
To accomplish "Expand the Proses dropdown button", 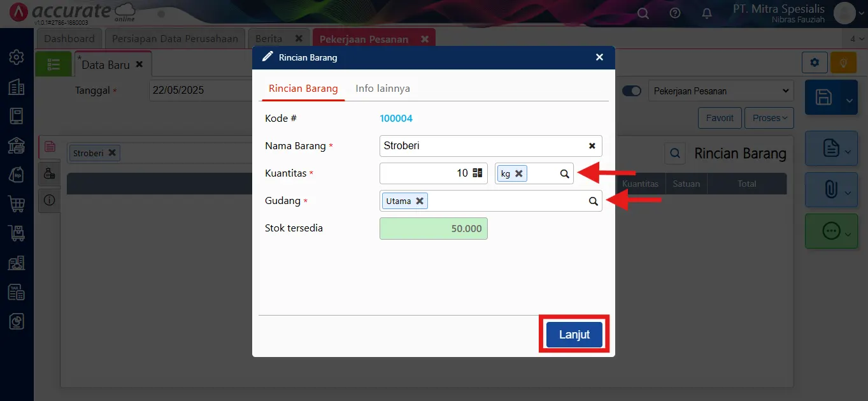I will 769,118.
